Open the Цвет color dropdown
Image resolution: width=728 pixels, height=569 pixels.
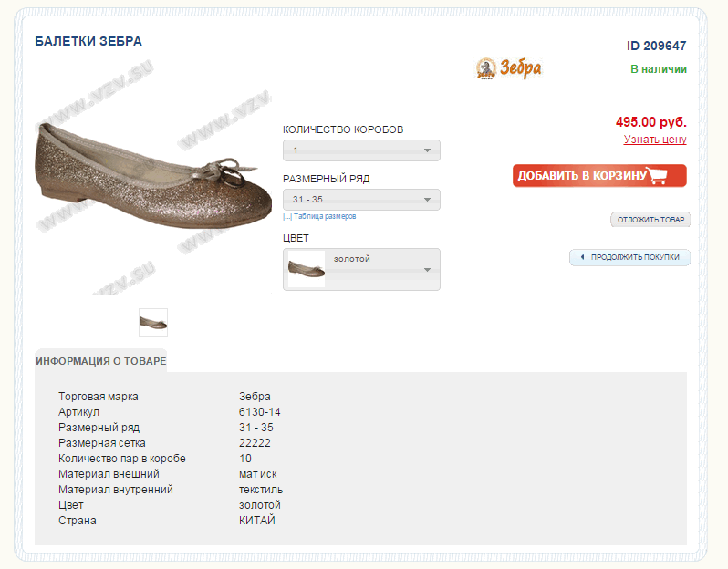coord(383,269)
